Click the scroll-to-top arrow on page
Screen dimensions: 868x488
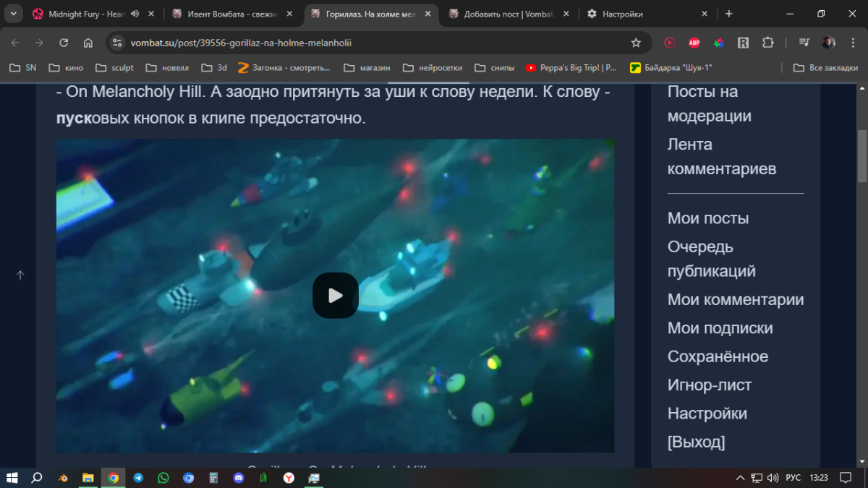[20, 275]
